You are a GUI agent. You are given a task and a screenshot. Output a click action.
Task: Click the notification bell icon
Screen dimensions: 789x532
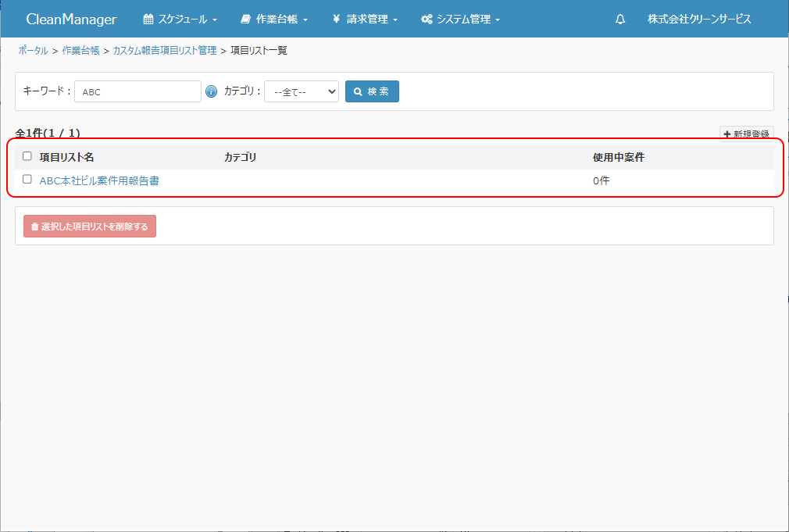pos(620,20)
